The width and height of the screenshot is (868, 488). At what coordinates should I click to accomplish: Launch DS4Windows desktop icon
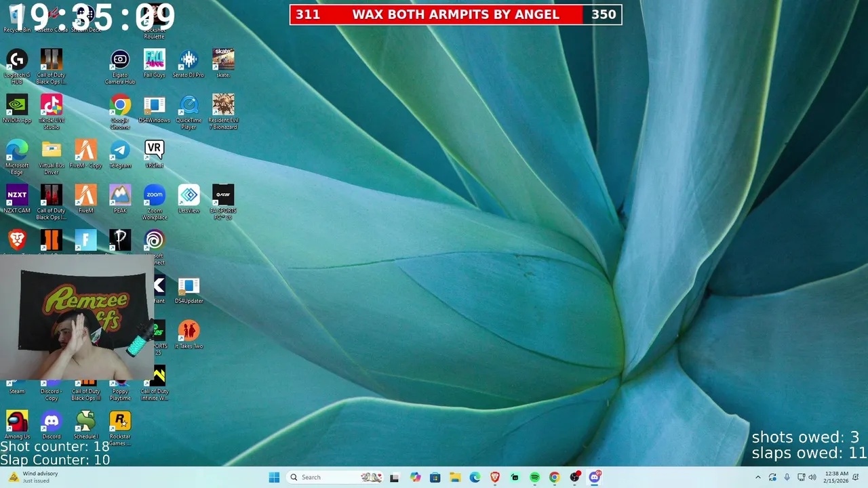[x=154, y=108]
